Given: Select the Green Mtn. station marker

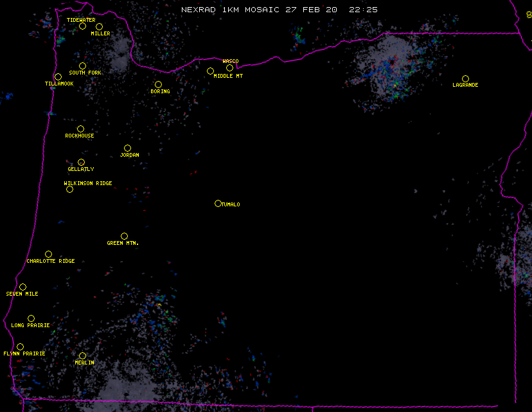Looking at the screenshot, I should 124,236.
